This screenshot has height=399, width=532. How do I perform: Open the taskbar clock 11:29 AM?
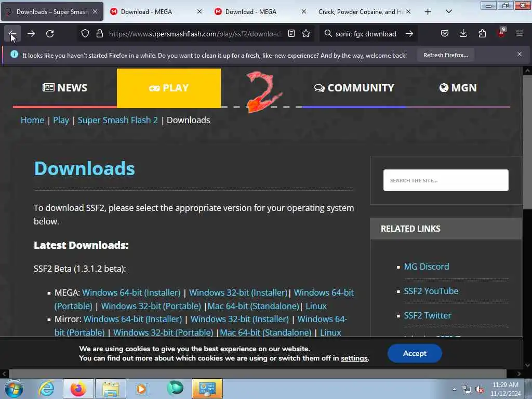(x=505, y=389)
